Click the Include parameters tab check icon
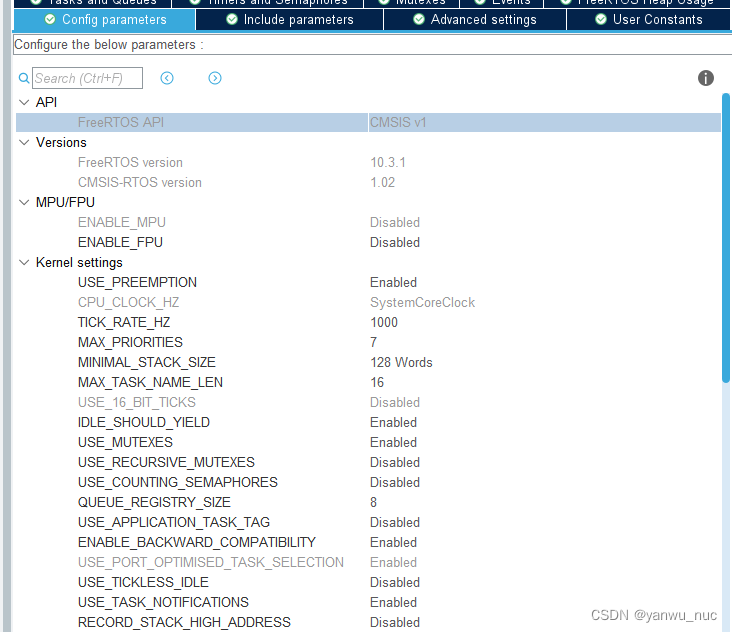Screen dimensions: 732x632 [232, 20]
